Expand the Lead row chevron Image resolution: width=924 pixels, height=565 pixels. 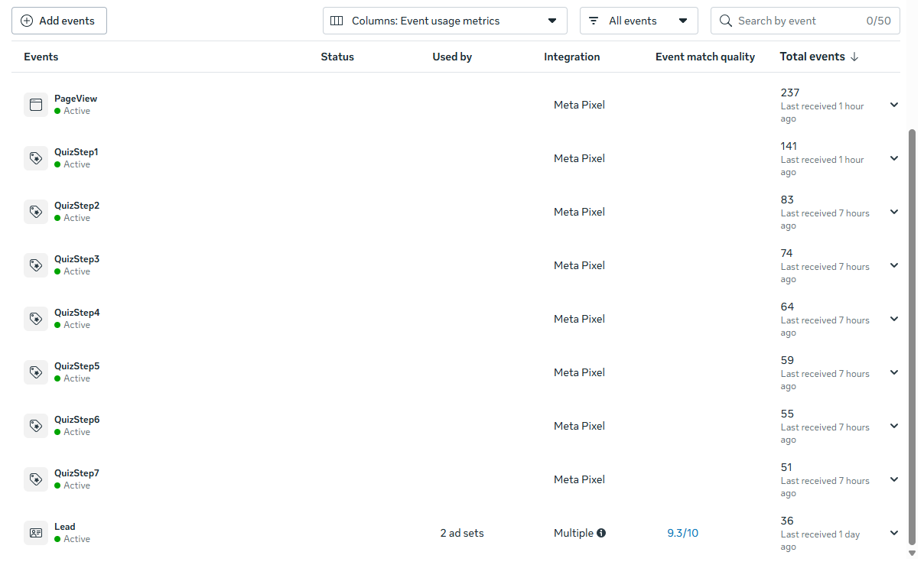pos(894,533)
